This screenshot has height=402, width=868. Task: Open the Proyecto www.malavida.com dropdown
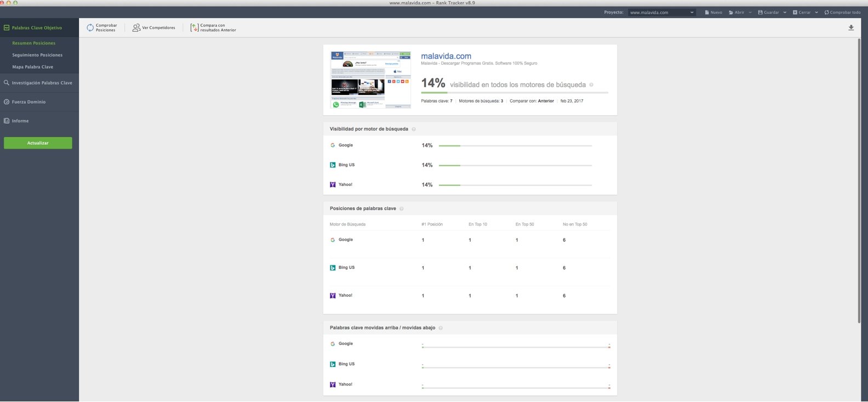pyautogui.click(x=662, y=12)
